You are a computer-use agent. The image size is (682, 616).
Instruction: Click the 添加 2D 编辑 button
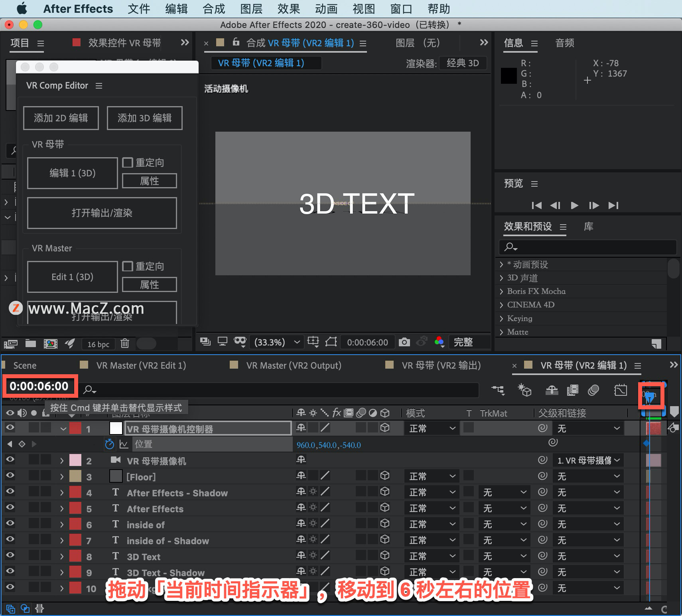pos(61,118)
